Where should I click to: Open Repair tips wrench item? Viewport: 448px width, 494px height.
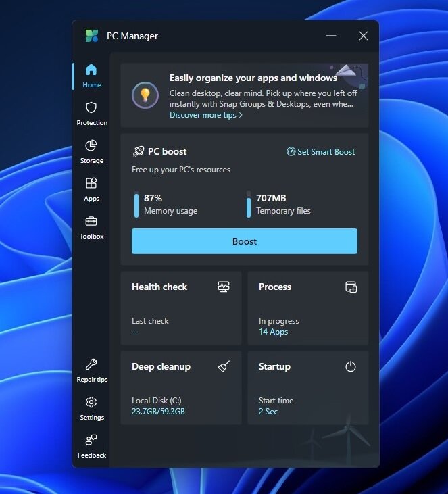92,370
